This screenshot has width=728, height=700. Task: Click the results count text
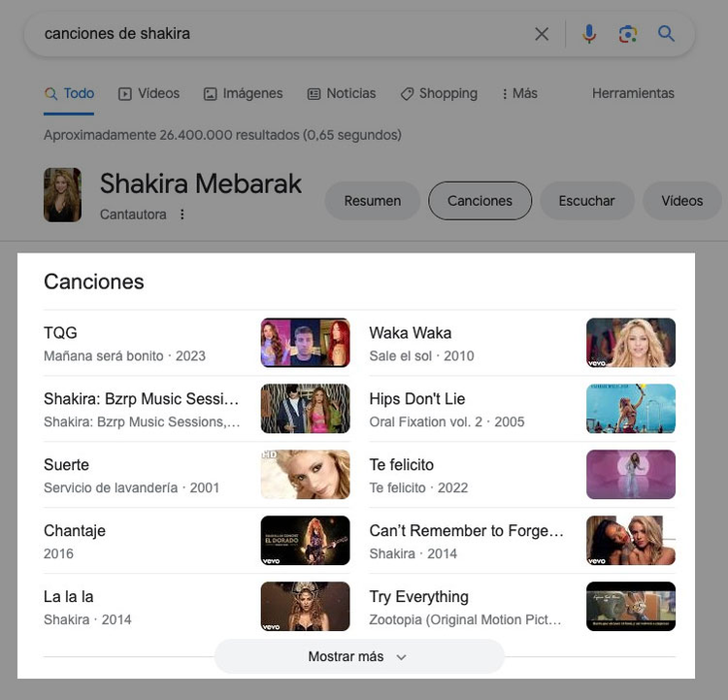pyautogui.click(x=222, y=135)
